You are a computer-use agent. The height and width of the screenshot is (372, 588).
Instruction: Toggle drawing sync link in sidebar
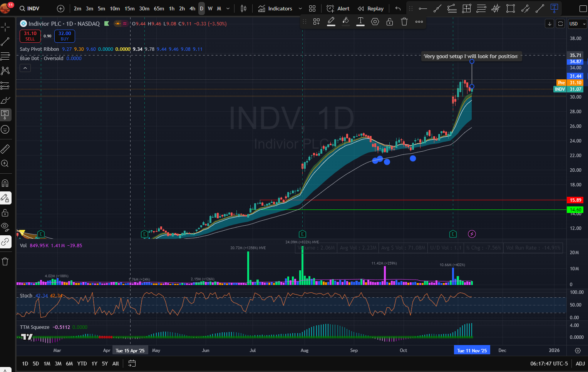(5, 242)
